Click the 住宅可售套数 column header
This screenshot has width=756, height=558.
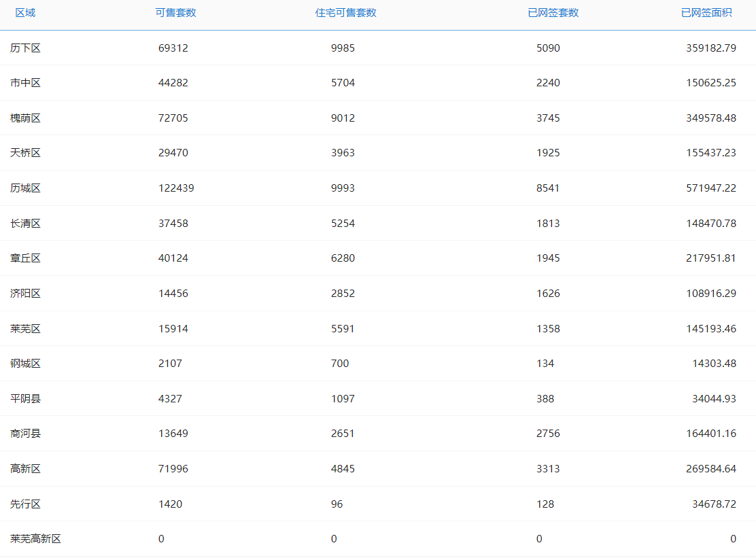[x=345, y=13]
